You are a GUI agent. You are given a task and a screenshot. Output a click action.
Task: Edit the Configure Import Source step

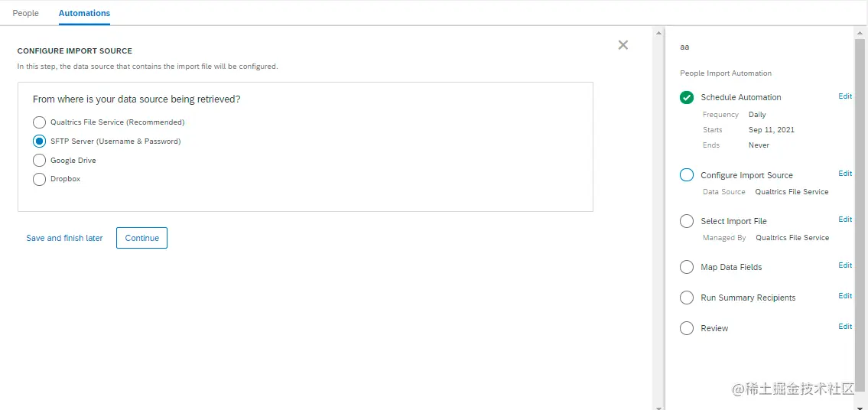[845, 174]
